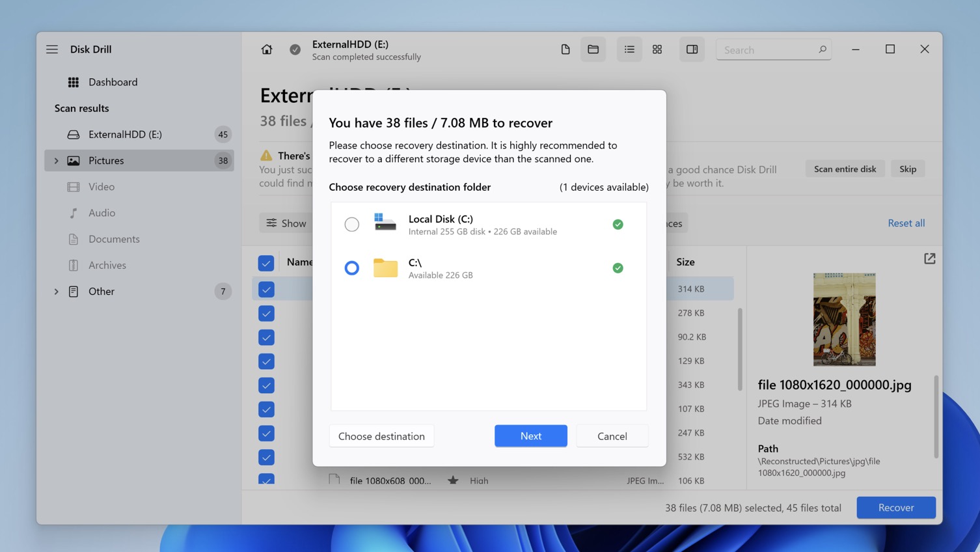Click the star icon in file row
The height and width of the screenshot is (552, 980).
[x=453, y=480]
